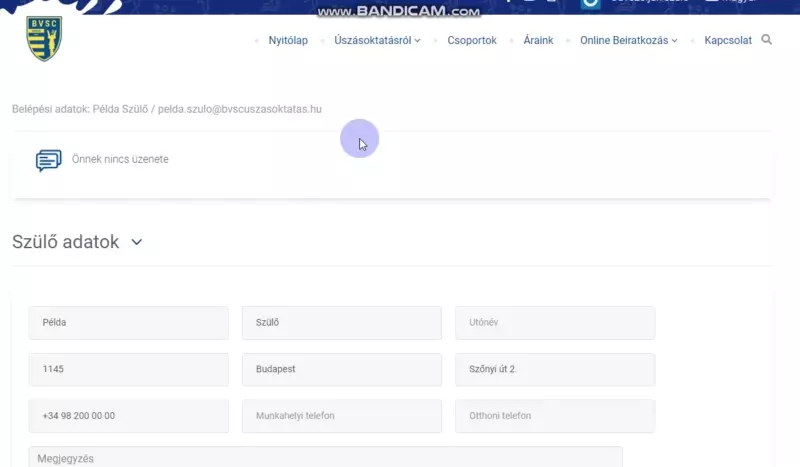Open the search magnifier icon
This screenshot has height=467, width=800.
pos(767,40)
